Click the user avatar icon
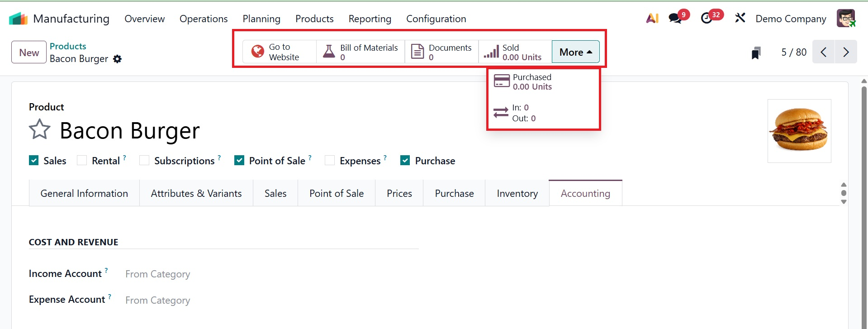 coord(845,19)
